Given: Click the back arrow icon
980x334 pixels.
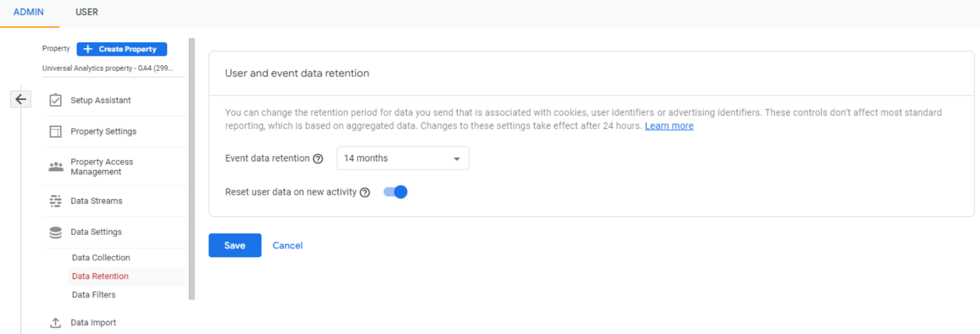Looking at the screenshot, I should pyautogui.click(x=21, y=99).
